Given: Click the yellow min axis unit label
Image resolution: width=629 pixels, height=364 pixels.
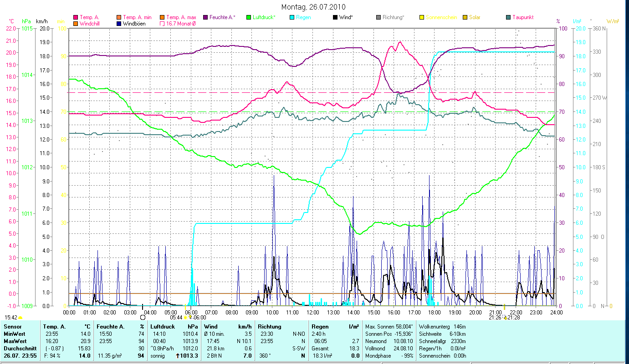Looking at the screenshot, I should [61, 21].
